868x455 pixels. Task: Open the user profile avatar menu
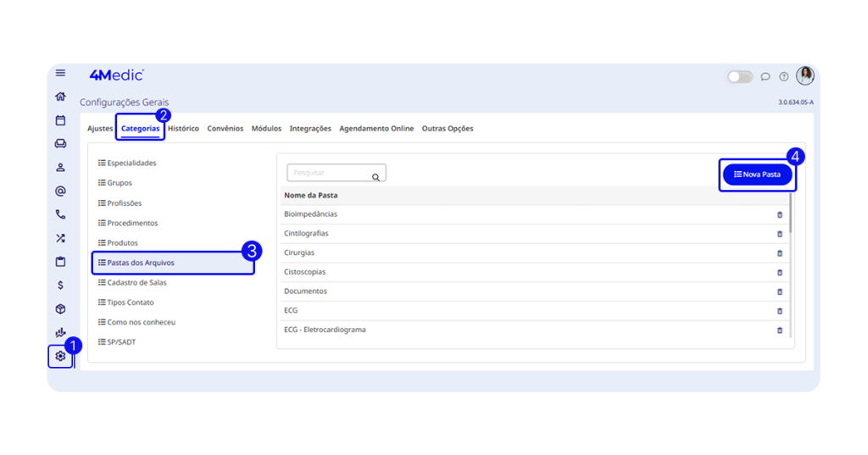[804, 75]
